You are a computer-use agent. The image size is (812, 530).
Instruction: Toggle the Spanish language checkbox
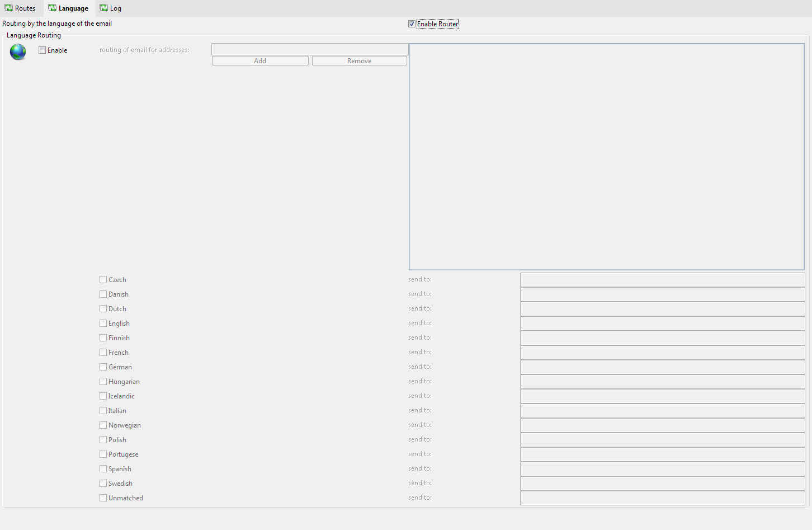103,469
